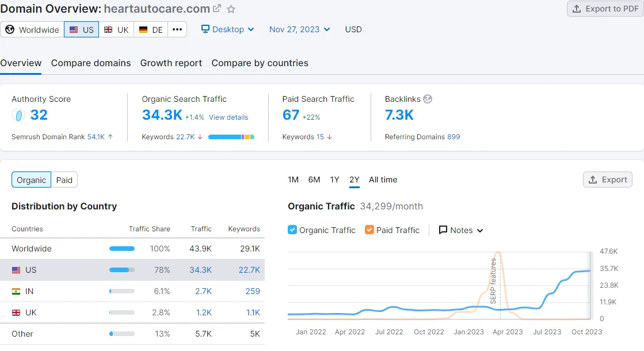Click the SERP features chart marker
Viewport: 644px width, 351px height.
click(x=493, y=280)
